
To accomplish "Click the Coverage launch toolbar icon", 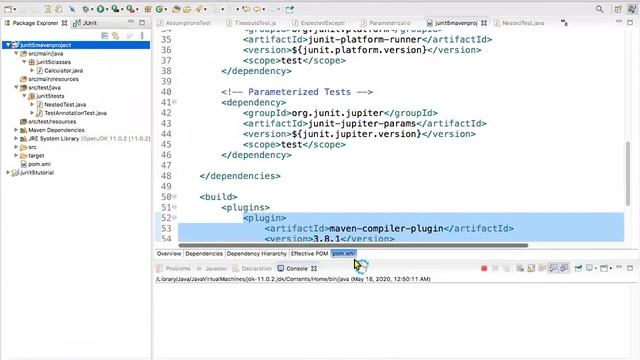I will [116, 9].
